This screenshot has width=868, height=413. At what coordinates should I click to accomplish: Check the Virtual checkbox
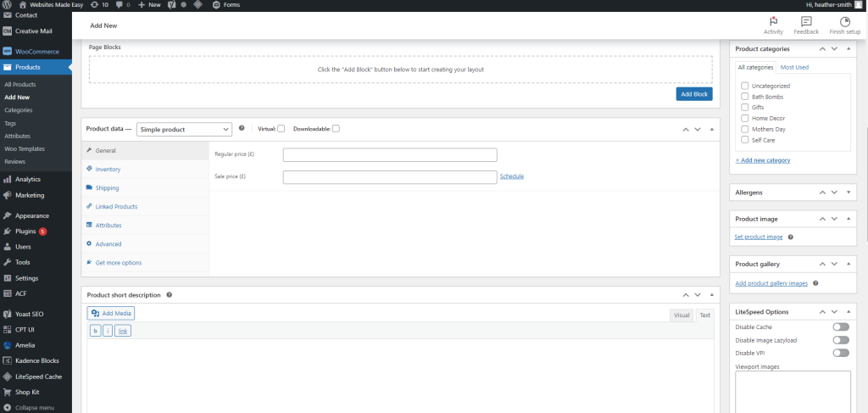point(281,129)
